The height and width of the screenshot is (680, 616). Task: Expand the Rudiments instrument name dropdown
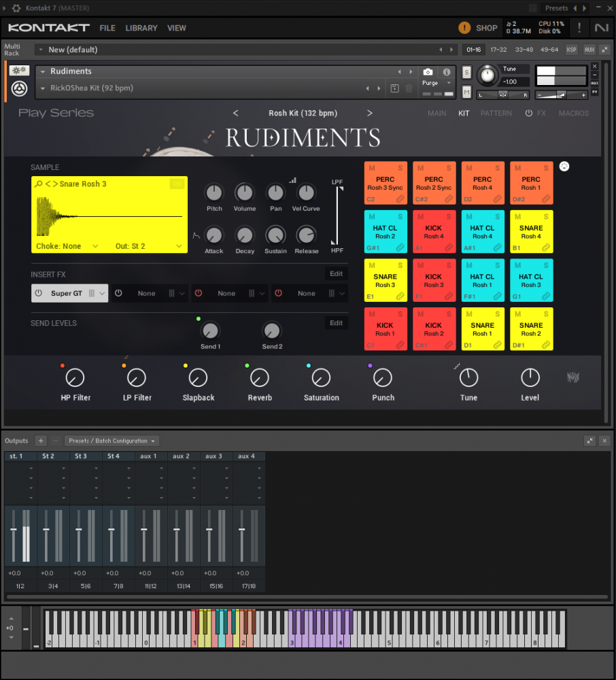click(x=43, y=71)
